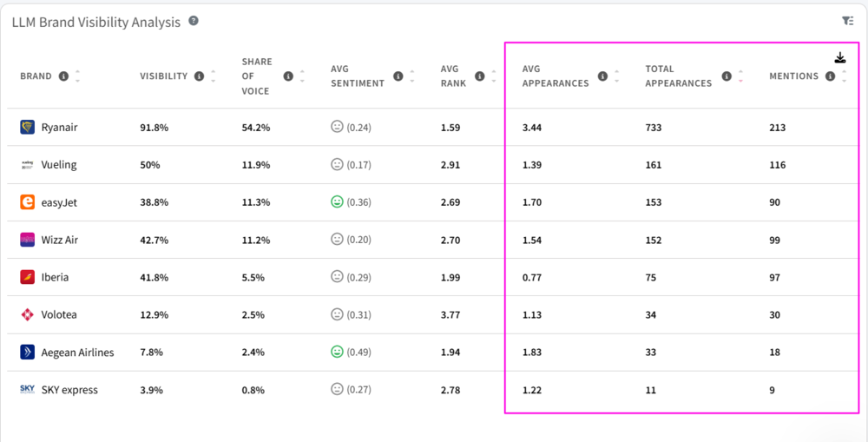Click the help icon beside LLM Brand Visibility Analysis

click(194, 21)
